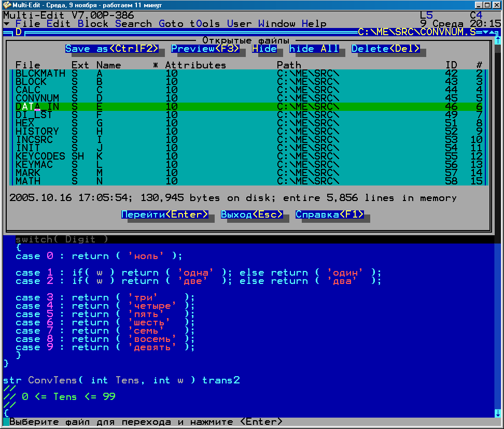Select the HISTORY file row
This screenshot has width=504, height=429.
[37, 132]
